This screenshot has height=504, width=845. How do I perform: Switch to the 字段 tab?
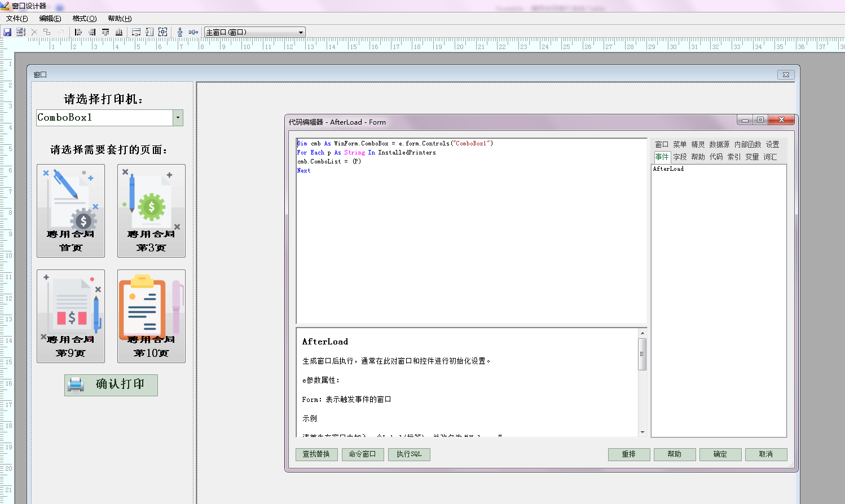pyautogui.click(x=680, y=157)
